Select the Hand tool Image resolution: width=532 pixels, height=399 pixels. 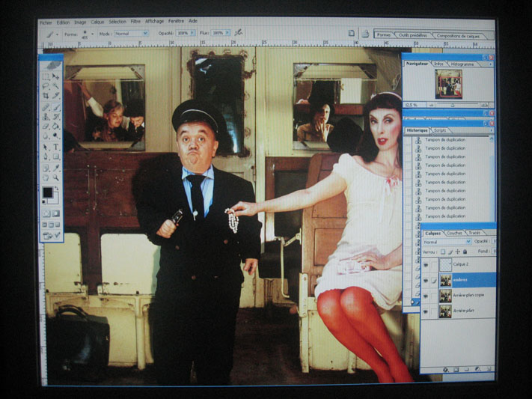tap(46, 177)
